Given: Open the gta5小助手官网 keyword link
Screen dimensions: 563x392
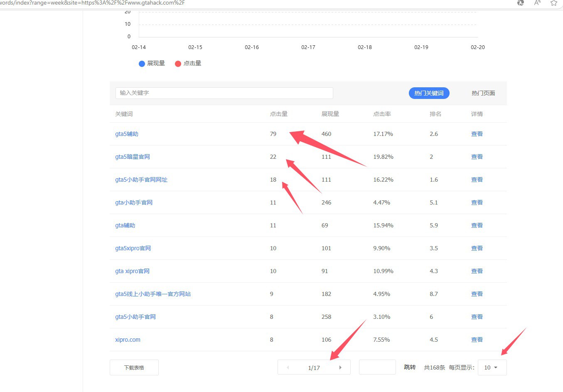Looking at the screenshot, I should point(135,317).
